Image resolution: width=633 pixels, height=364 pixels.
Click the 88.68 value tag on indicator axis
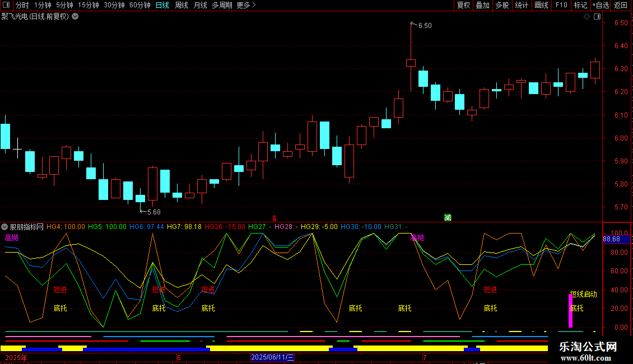616,239
